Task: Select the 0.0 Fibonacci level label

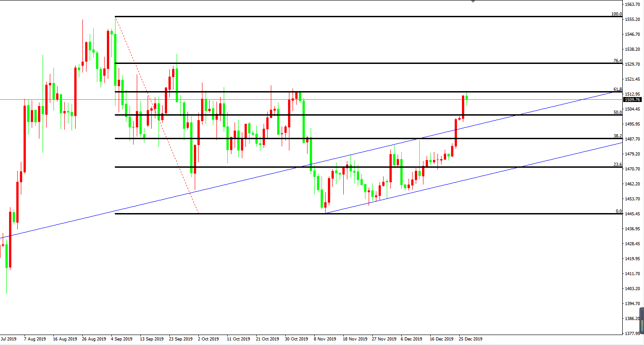Action: [x=618, y=211]
